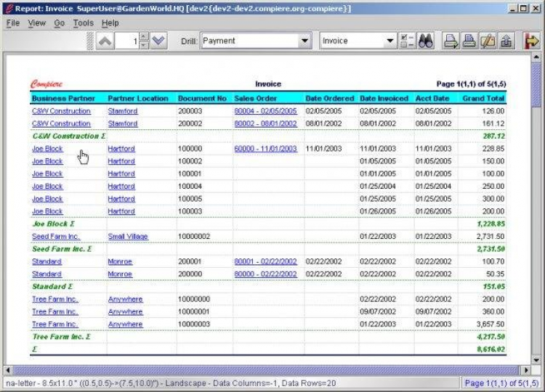This screenshot has width=545, height=392.
Task: Click the vertical scrollbar thumb
Action: (536, 84)
